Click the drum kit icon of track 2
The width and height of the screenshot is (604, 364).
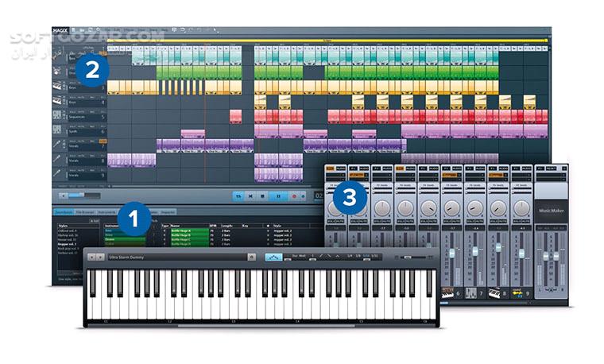57,71
